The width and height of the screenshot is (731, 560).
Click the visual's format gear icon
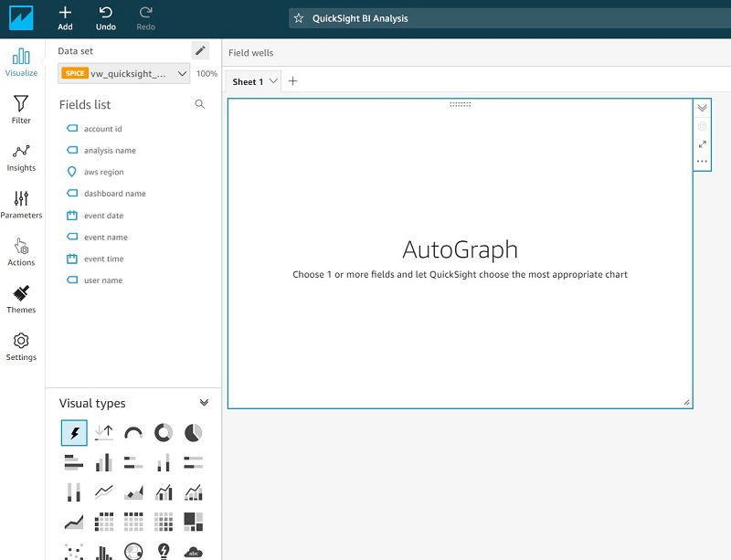(x=702, y=126)
